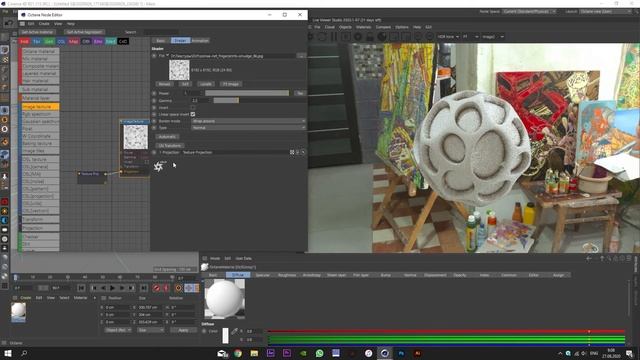This screenshot has height=360, width=640.
Task: Select Octane material in node list
Action: coord(39,51)
